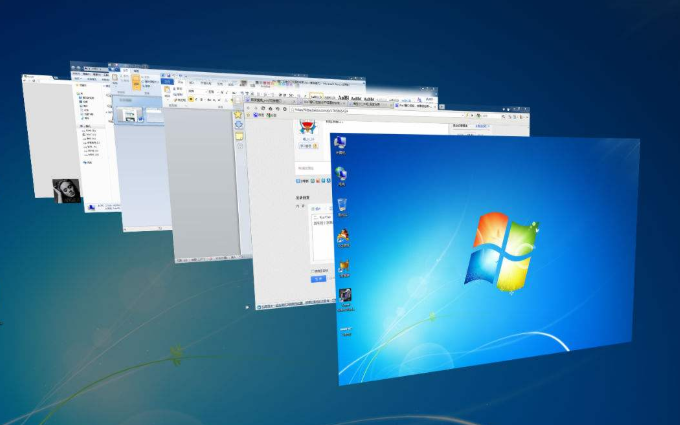Screen dimensions: 680x425
Task: Click the yellow highlight color button in the Word ribbon
Action: click(x=191, y=99)
